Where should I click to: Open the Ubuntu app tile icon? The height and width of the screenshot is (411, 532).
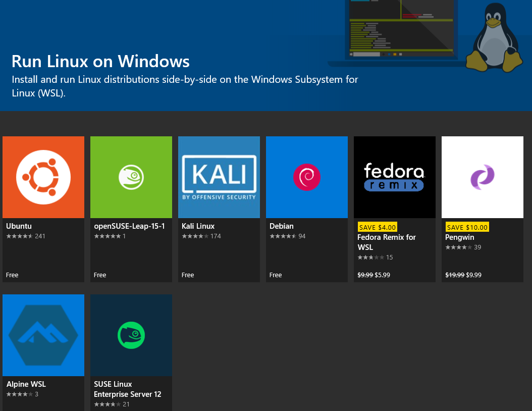pos(43,177)
